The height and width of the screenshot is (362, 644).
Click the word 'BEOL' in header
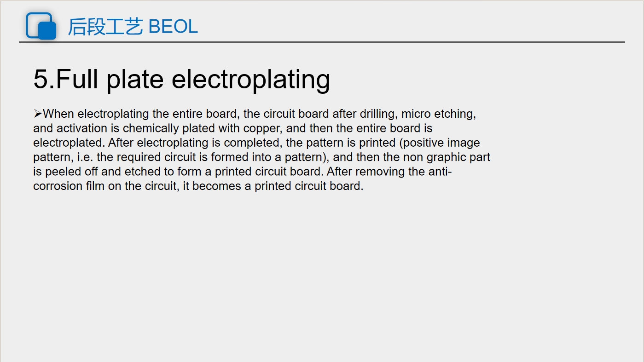click(173, 27)
